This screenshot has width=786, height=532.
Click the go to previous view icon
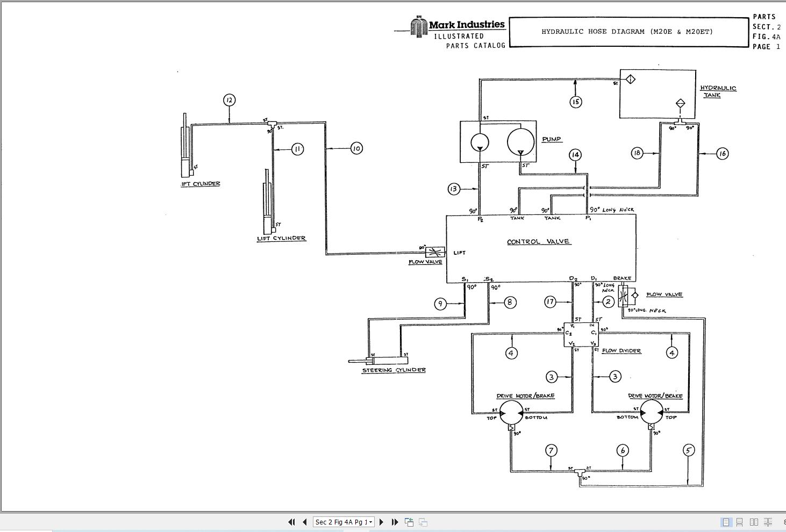pos(409,522)
